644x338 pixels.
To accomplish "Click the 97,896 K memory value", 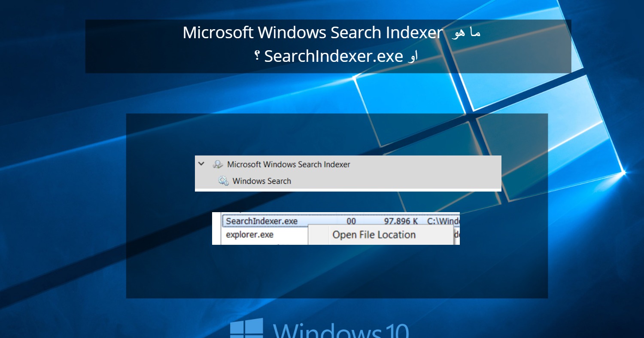I will tap(401, 221).
